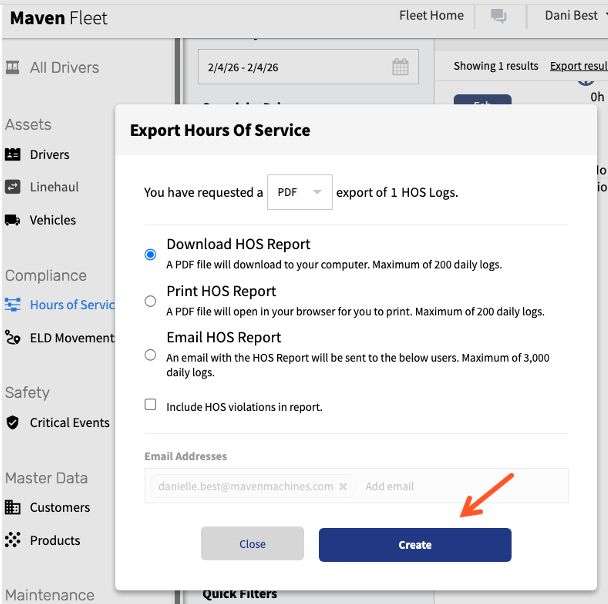Click the Vehicles truck icon
The image size is (608, 604).
tap(13, 220)
